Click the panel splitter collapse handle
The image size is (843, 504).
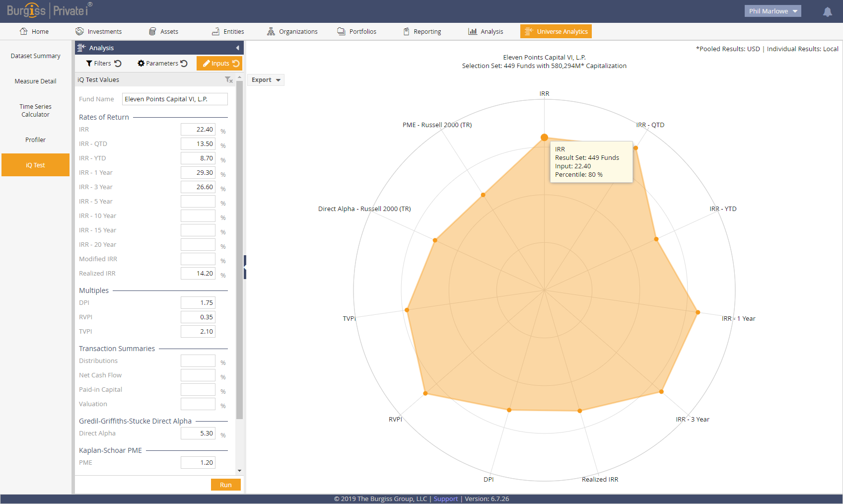245,267
